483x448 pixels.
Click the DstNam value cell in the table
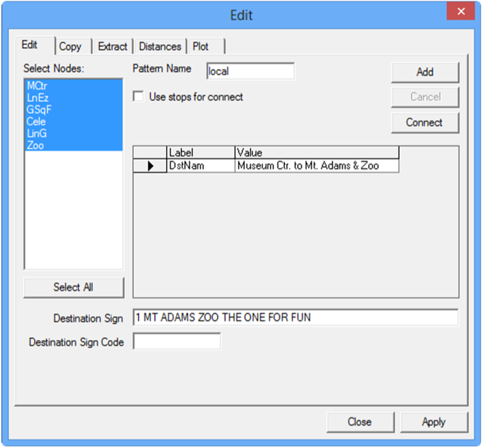316,165
